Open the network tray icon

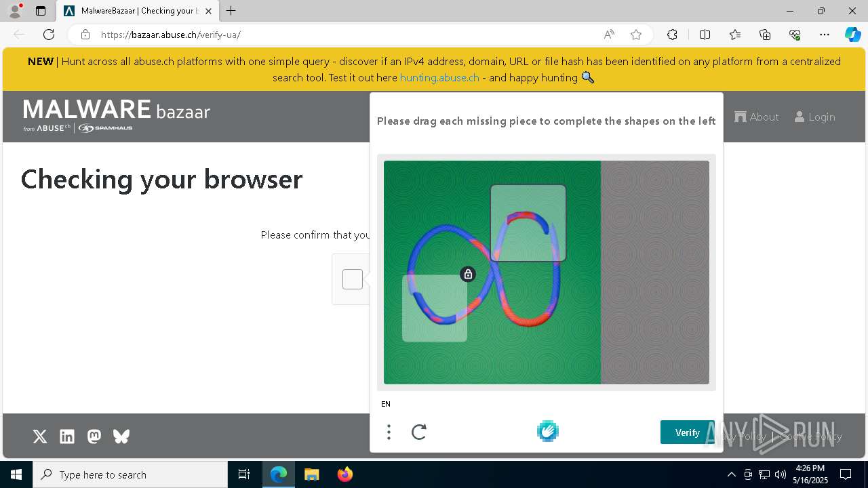click(x=764, y=474)
